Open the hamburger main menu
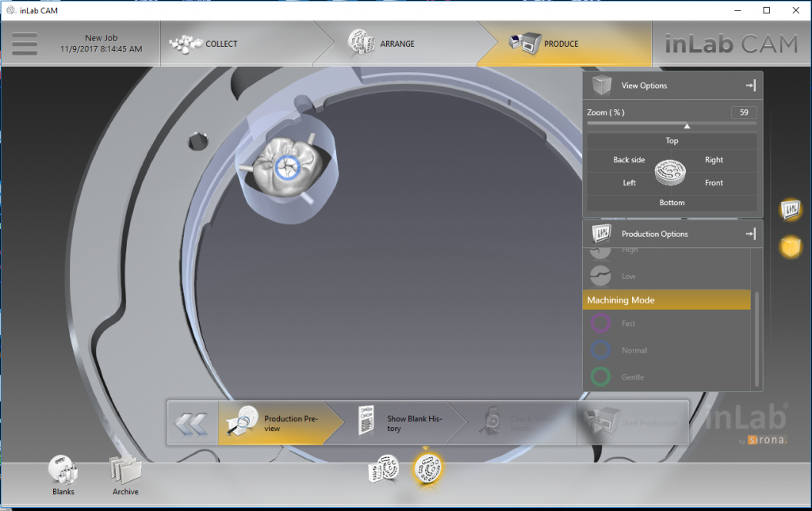 (x=25, y=44)
